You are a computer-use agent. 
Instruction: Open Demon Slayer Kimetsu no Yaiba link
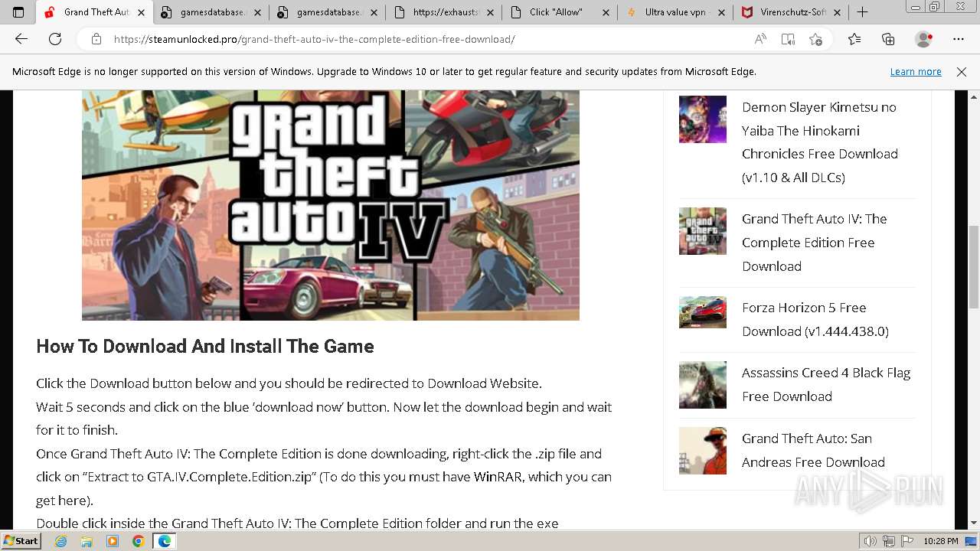[819, 142]
